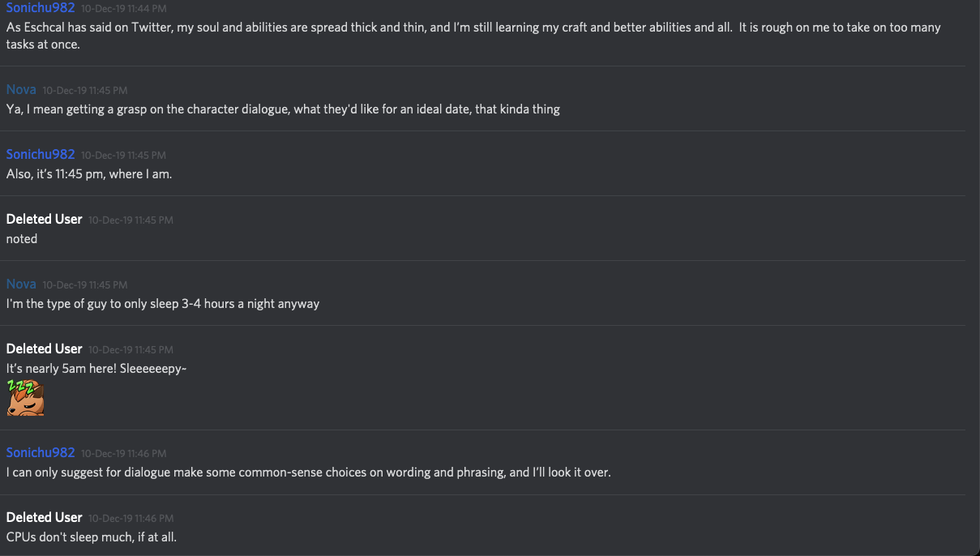This screenshot has width=980, height=556.
Task: Click Deleted User name above the CPUs message
Action: (44, 517)
